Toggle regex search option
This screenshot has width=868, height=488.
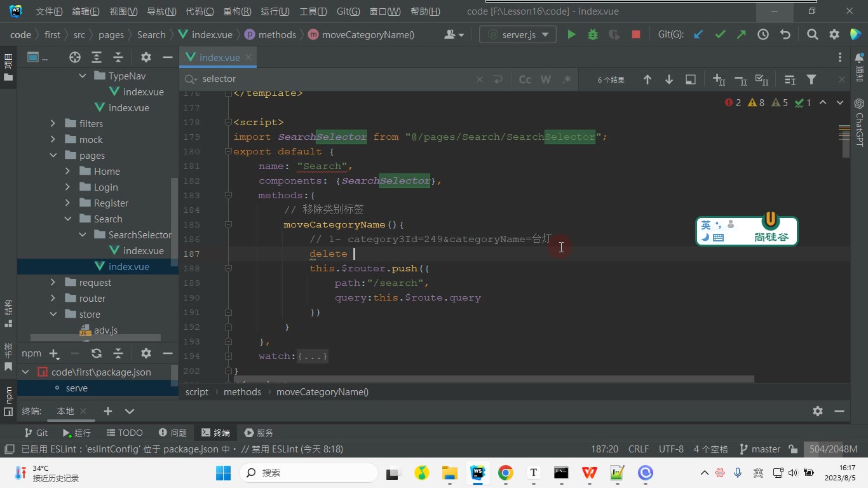[x=567, y=79]
